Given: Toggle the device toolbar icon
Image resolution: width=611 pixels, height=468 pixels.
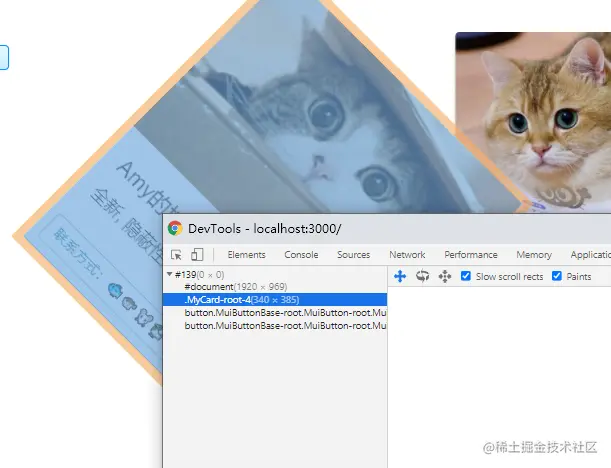Looking at the screenshot, I should [197, 255].
